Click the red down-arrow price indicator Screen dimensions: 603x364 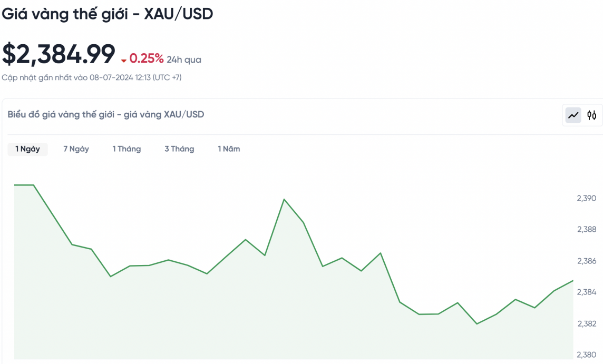[124, 60]
